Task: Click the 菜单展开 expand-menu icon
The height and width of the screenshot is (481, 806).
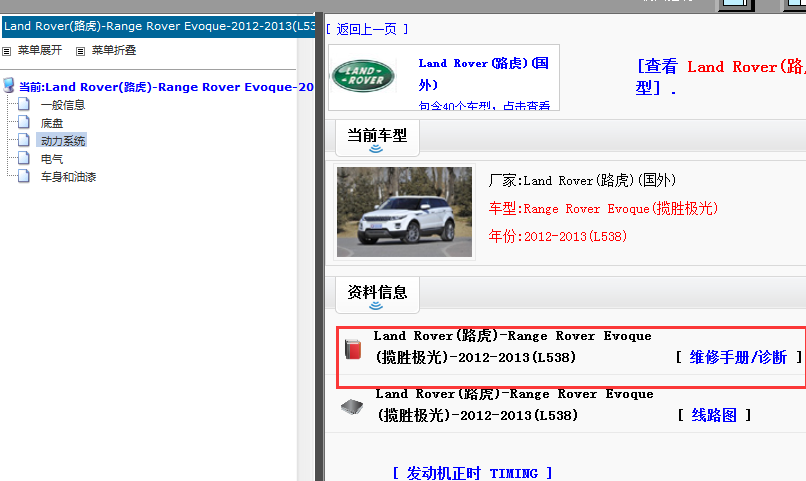Action: (x=7, y=51)
